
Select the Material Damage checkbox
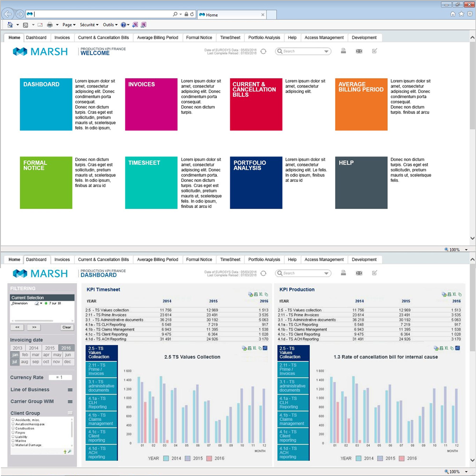(13, 445)
